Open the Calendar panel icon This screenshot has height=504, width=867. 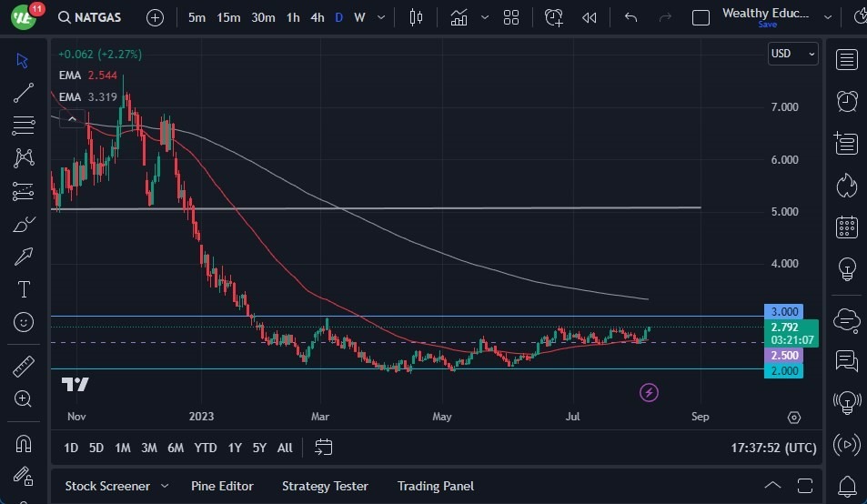[x=846, y=227]
